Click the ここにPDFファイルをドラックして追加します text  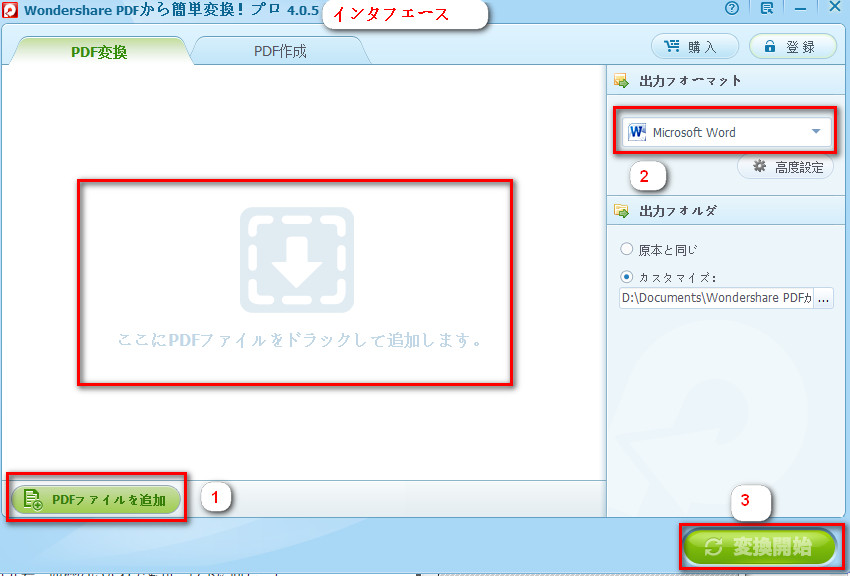click(300, 340)
